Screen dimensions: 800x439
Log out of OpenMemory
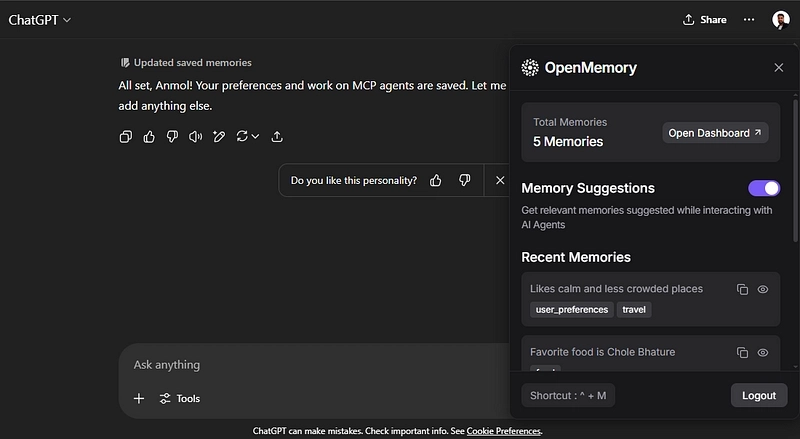click(759, 396)
